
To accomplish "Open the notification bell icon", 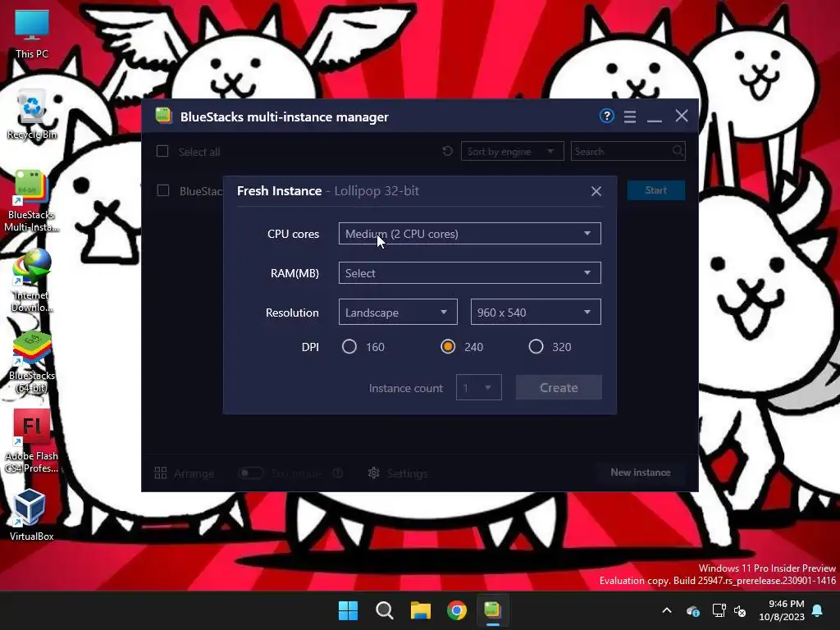I will pyautogui.click(x=818, y=610).
